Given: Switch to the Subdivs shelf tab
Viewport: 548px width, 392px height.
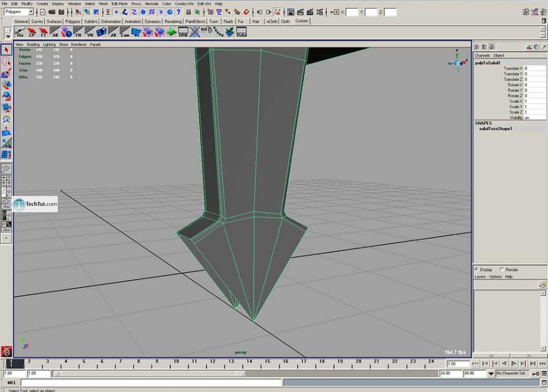Looking at the screenshot, I should [x=91, y=21].
